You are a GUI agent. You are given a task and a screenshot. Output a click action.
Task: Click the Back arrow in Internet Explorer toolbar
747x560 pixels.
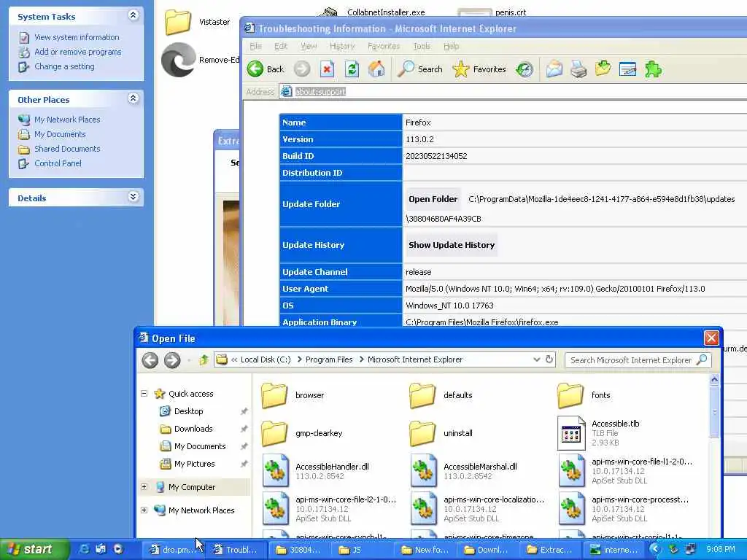coord(266,69)
